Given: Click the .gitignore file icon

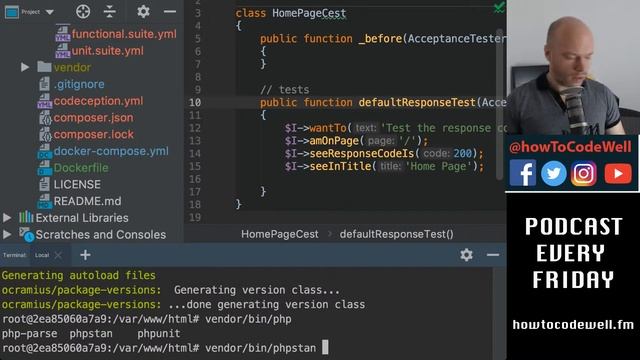Looking at the screenshot, I should pos(44,84).
